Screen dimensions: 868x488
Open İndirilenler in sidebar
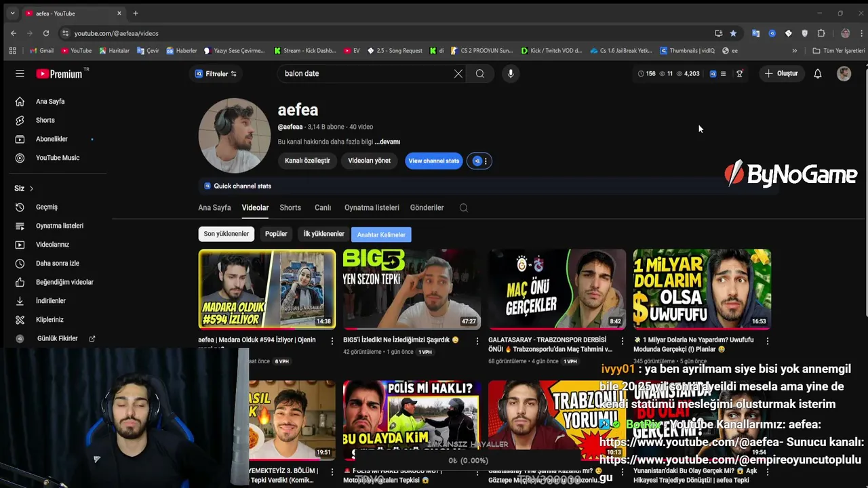50,301
